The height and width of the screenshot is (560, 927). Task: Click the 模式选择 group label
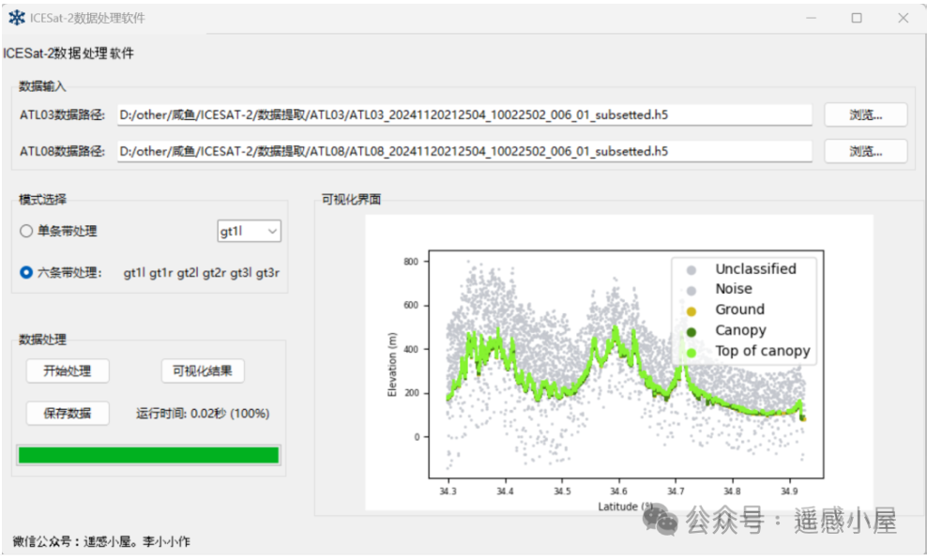[x=42, y=199]
